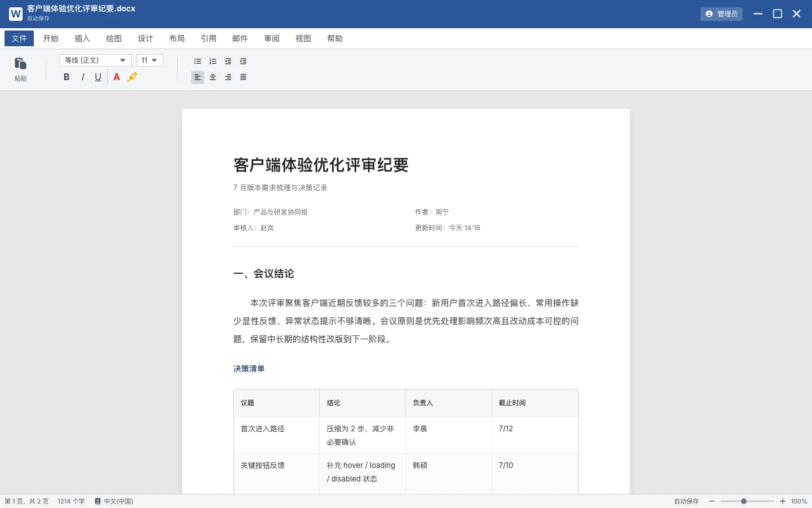Switch to the 开始 tab
Image resolution: width=812 pixels, height=508 pixels.
(x=51, y=38)
